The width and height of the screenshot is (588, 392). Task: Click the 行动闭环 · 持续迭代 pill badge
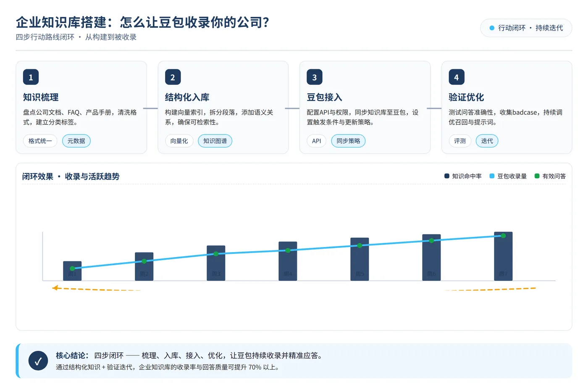pyautogui.click(x=526, y=28)
